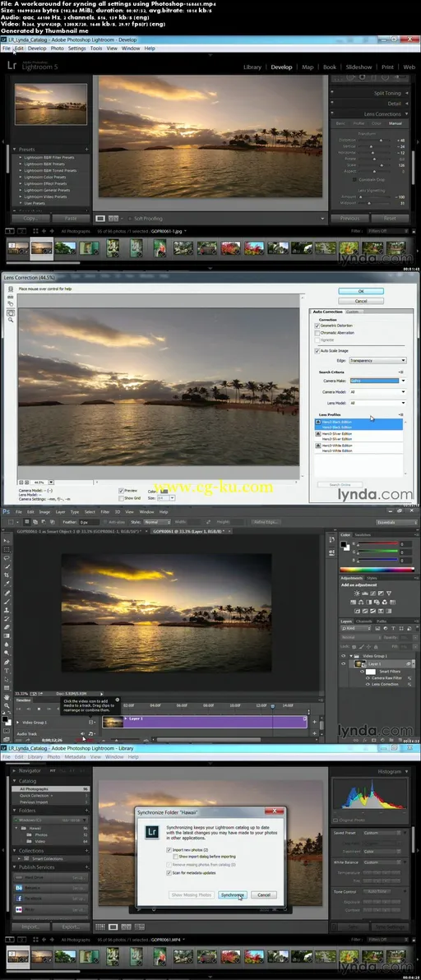Select Hawaii folder in Library Folders panel
Screen dimensions: 421x980
click(x=51, y=827)
